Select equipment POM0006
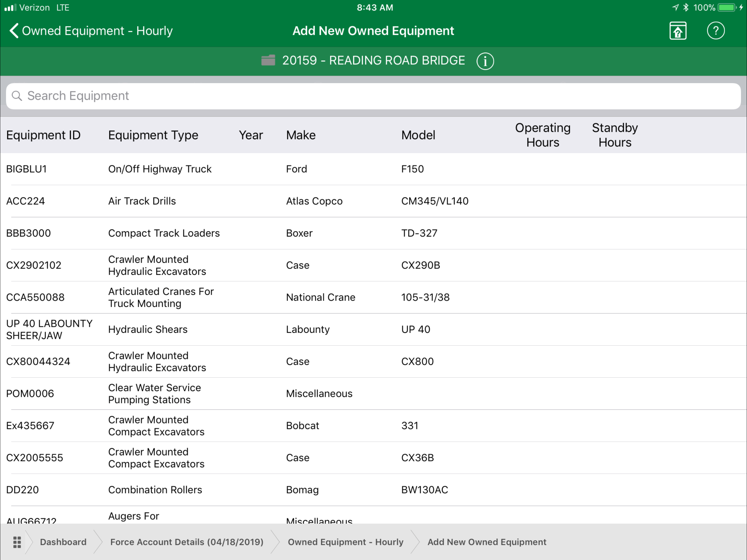Viewport: 747px width, 560px height. (373, 393)
